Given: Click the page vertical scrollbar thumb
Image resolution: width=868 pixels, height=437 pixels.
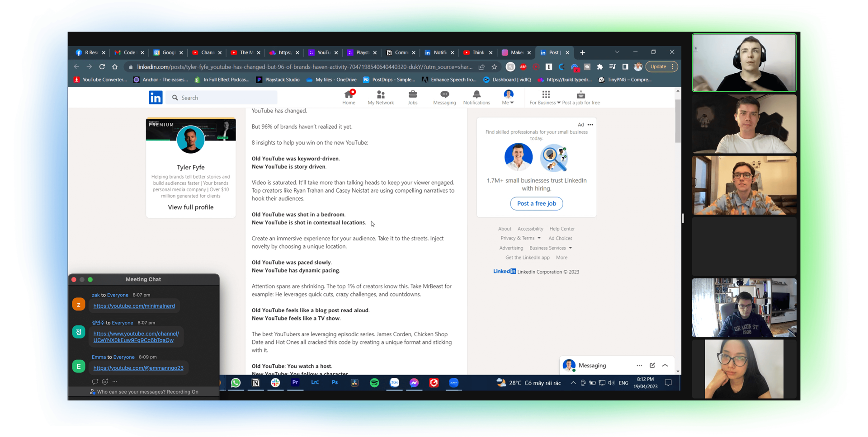Looking at the screenshot, I should coord(678,121).
